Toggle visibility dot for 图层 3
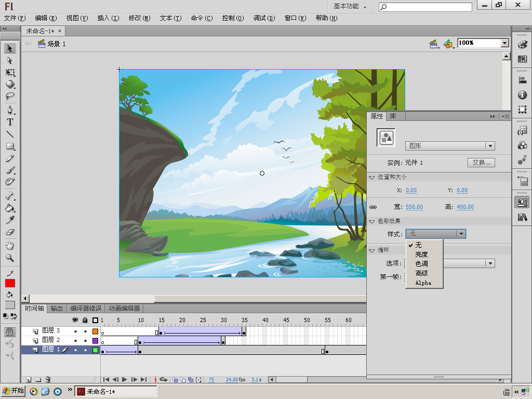This screenshot has height=399, width=532. pos(75,331)
